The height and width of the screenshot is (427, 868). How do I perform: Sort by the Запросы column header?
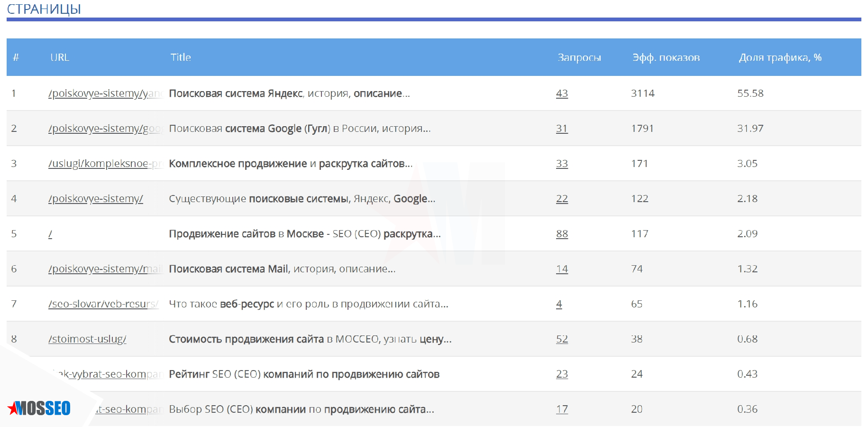(x=579, y=57)
